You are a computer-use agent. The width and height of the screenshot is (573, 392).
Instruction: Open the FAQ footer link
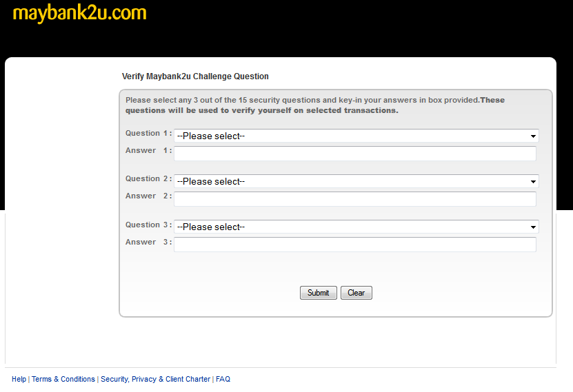pyautogui.click(x=223, y=379)
